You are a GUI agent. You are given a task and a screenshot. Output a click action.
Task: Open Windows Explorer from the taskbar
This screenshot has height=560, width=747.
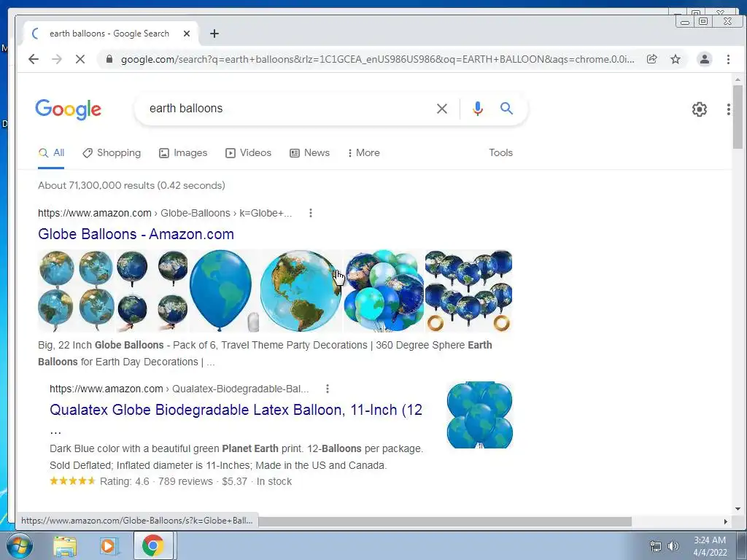65,546
